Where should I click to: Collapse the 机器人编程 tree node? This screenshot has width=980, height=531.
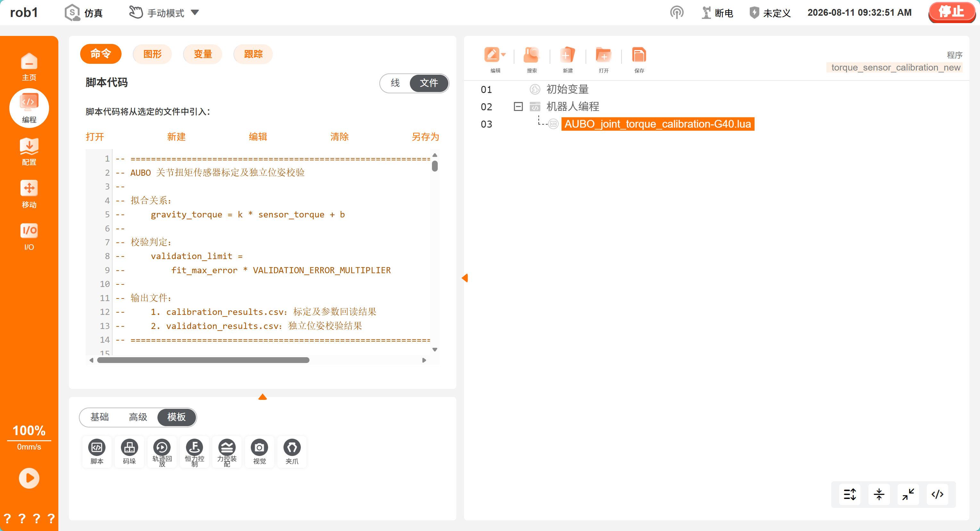click(x=518, y=106)
